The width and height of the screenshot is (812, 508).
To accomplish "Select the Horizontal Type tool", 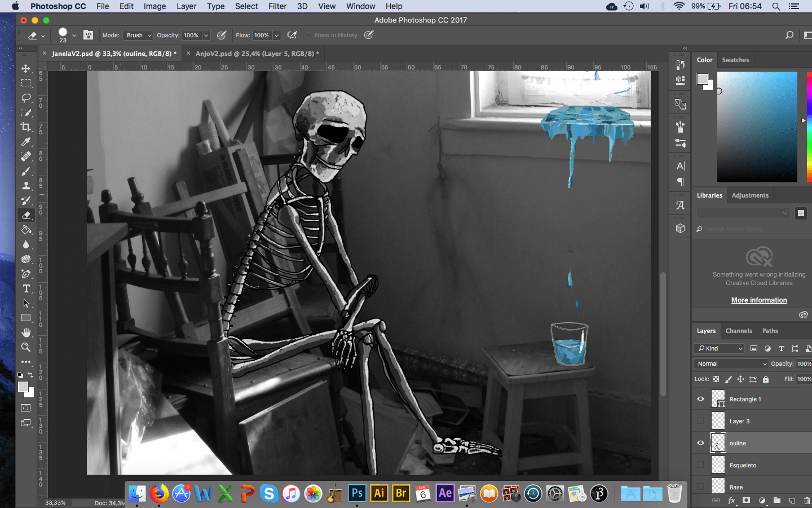I will point(26,288).
